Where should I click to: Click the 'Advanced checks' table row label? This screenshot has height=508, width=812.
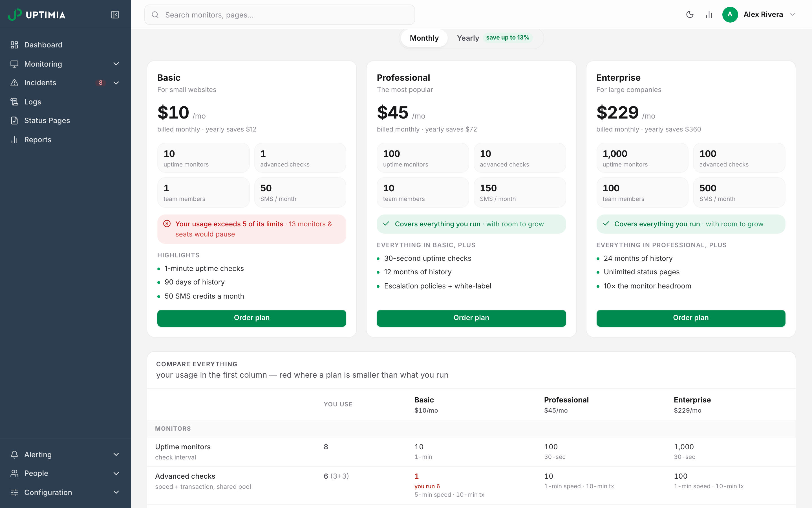[185, 476]
